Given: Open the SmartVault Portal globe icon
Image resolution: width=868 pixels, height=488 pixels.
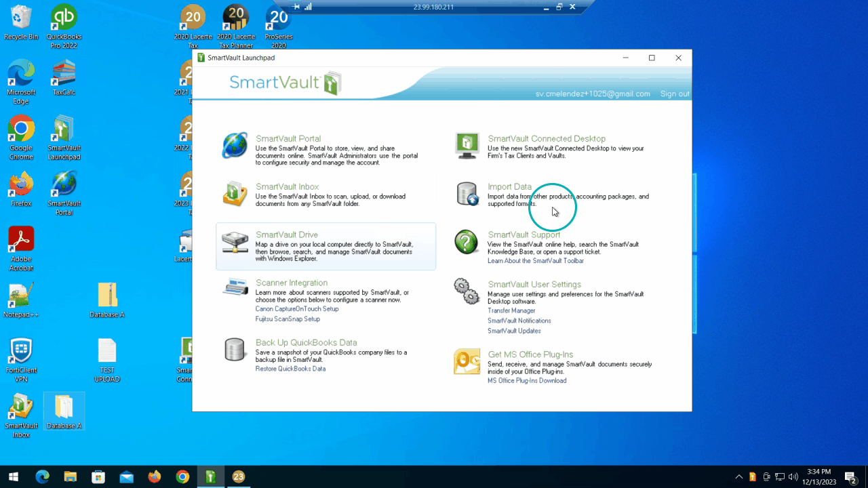Looking at the screenshot, I should [x=235, y=146].
